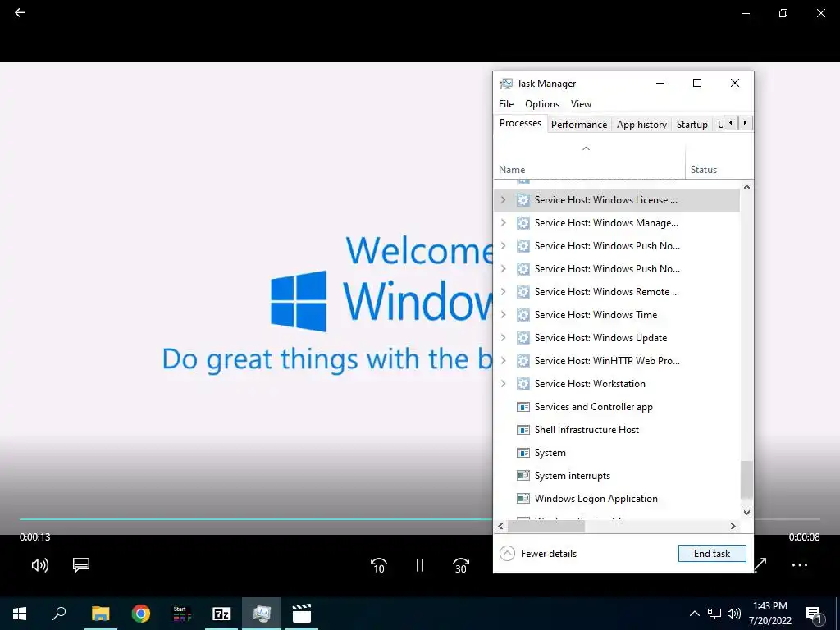Screen dimensions: 840x630
Task: Click gear icon of Windows Time service
Action: point(523,315)
